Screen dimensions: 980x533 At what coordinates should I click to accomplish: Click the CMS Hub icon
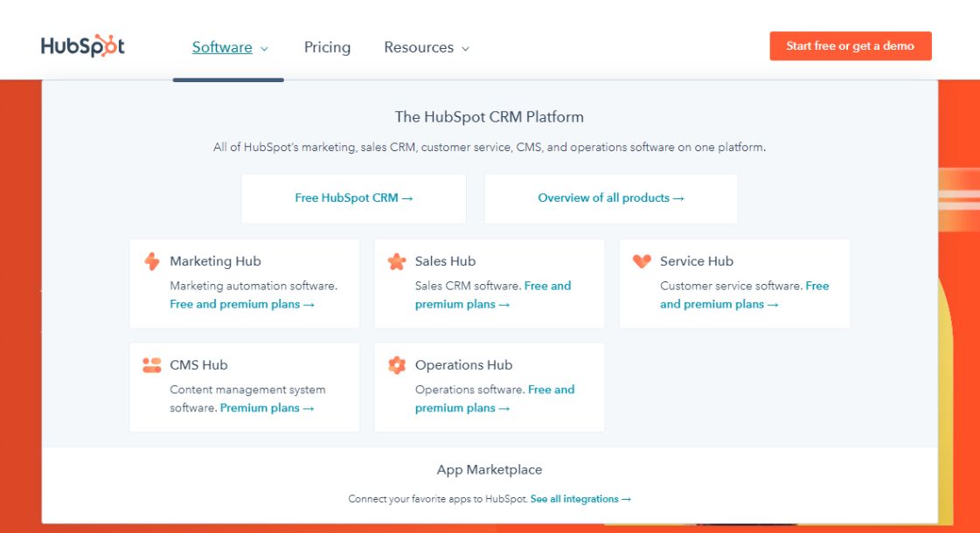[x=152, y=365]
